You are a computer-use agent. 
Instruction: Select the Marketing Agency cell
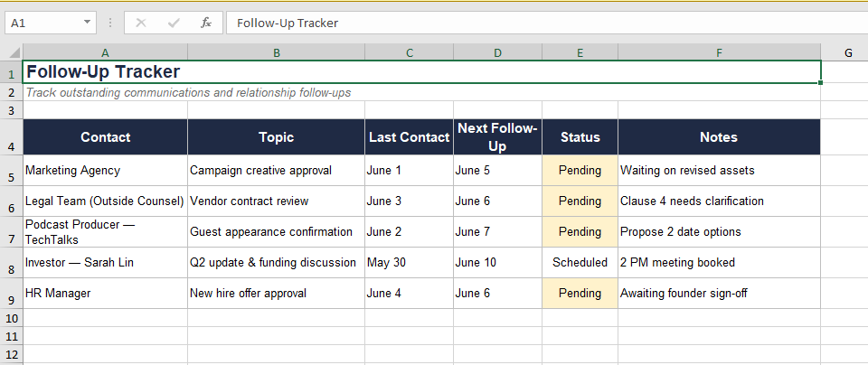[x=105, y=171]
